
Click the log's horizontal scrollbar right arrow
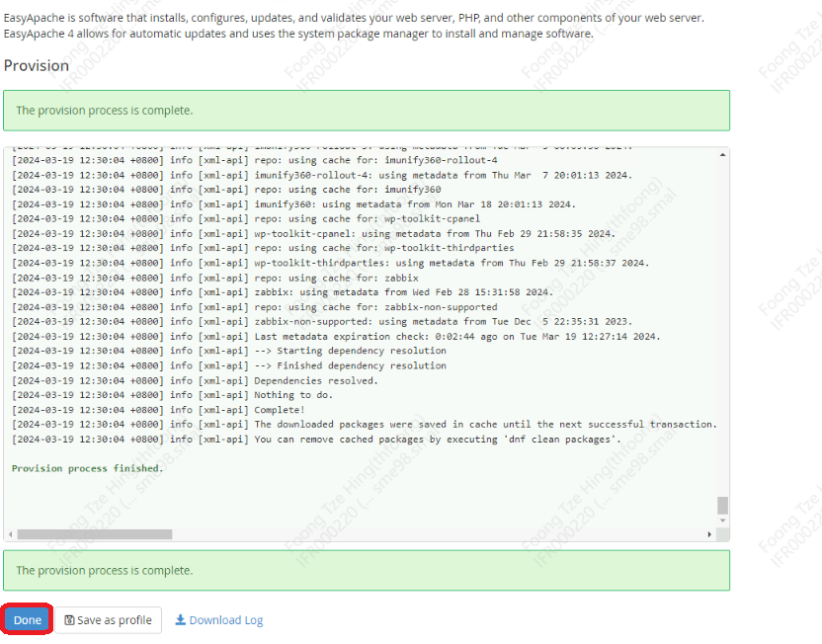pos(709,534)
